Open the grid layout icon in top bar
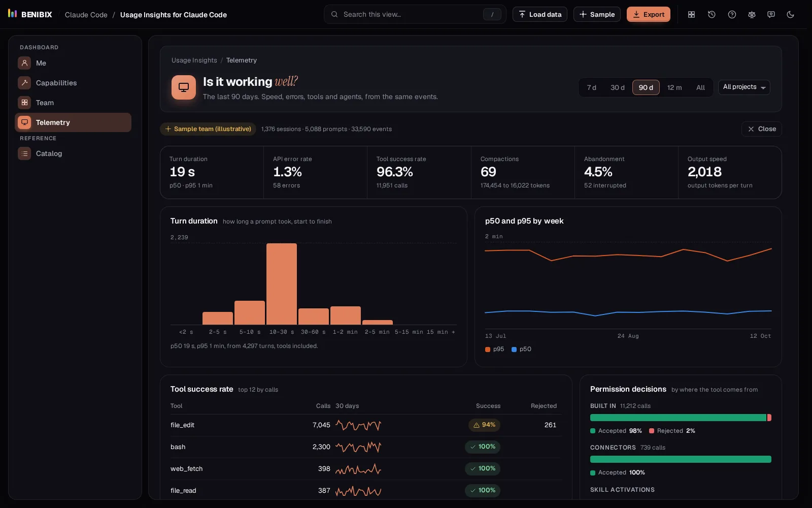812x508 pixels. (x=691, y=15)
